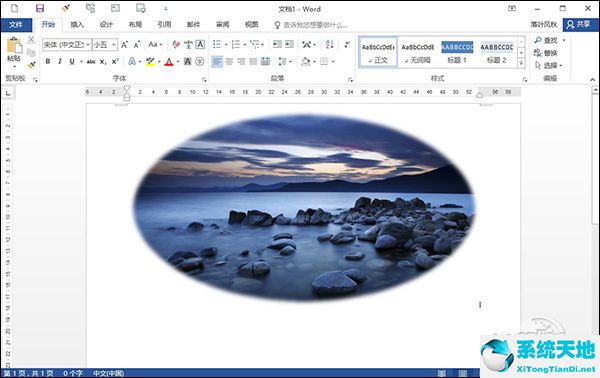Select align left
This screenshot has height=378, width=600.
(x=217, y=61)
